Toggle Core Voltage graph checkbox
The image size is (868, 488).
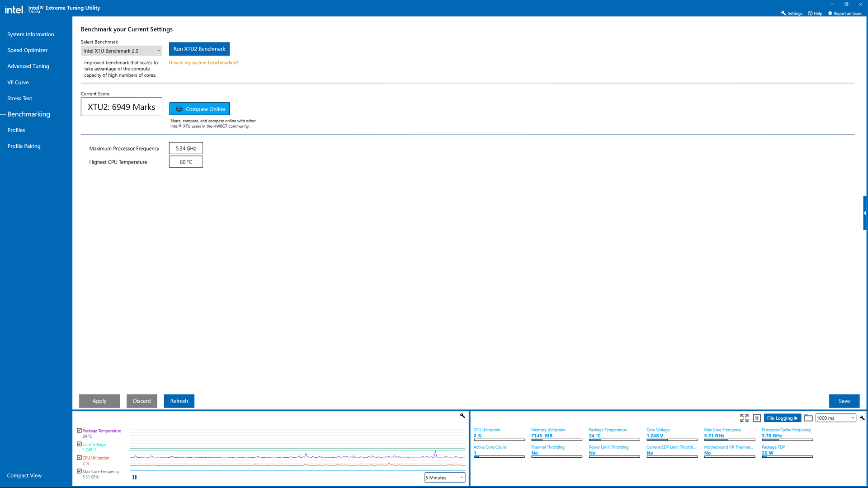[x=79, y=444]
